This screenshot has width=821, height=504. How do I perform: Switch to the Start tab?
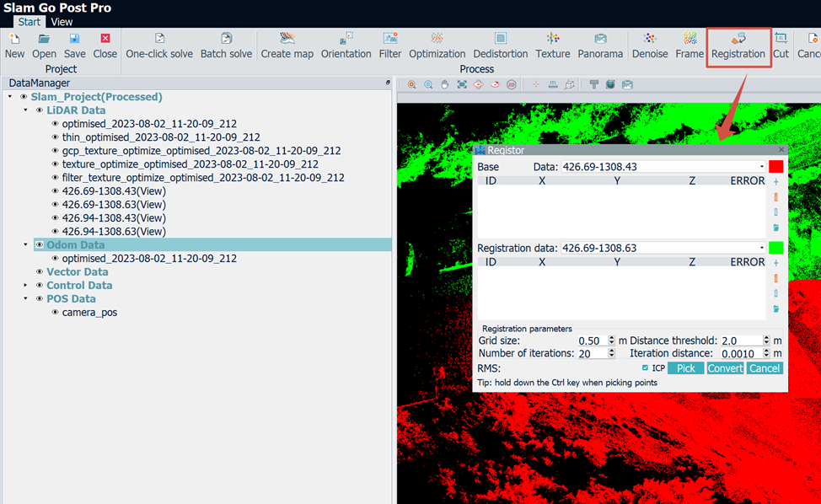[29, 22]
